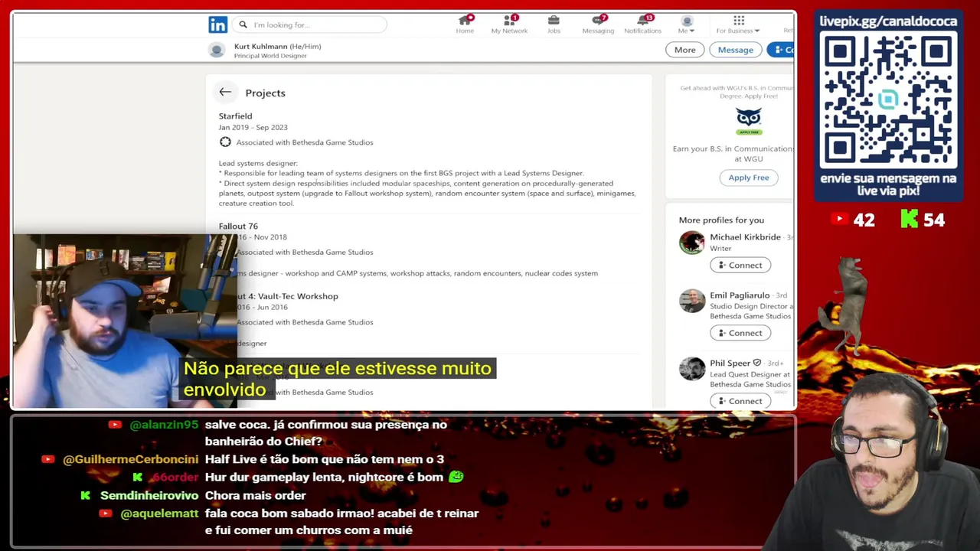Viewport: 980px width, 551px height.
Task: Open Phil Speer's profile name
Action: [x=730, y=364]
